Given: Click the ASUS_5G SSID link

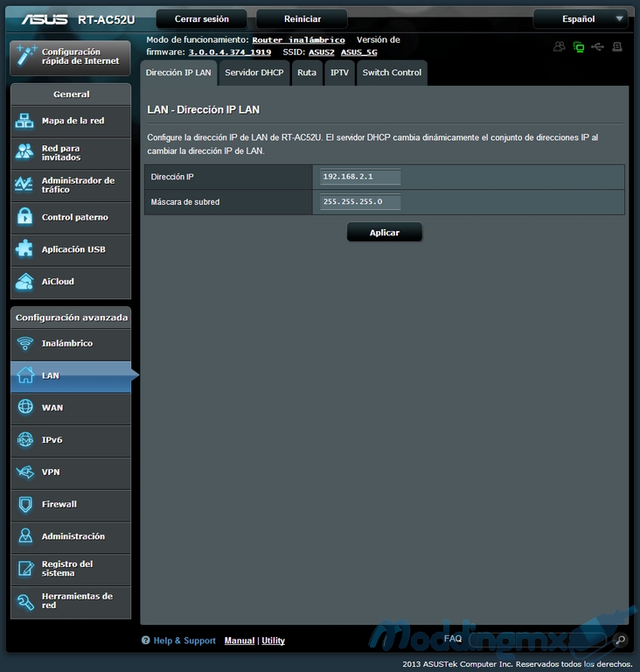Looking at the screenshot, I should click(x=359, y=52).
